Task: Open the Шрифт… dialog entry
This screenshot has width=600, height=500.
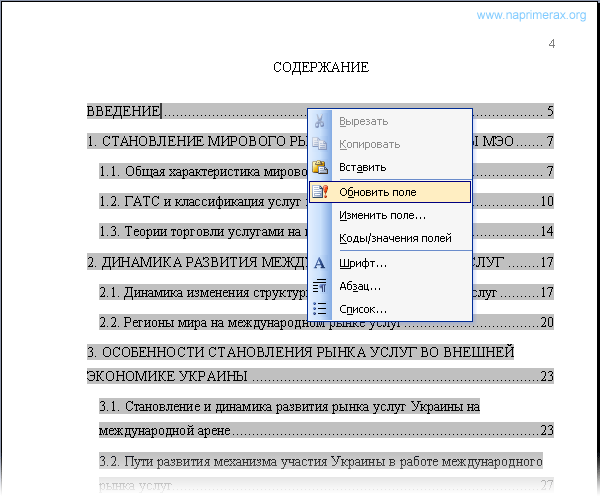Action: (x=363, y=263)
